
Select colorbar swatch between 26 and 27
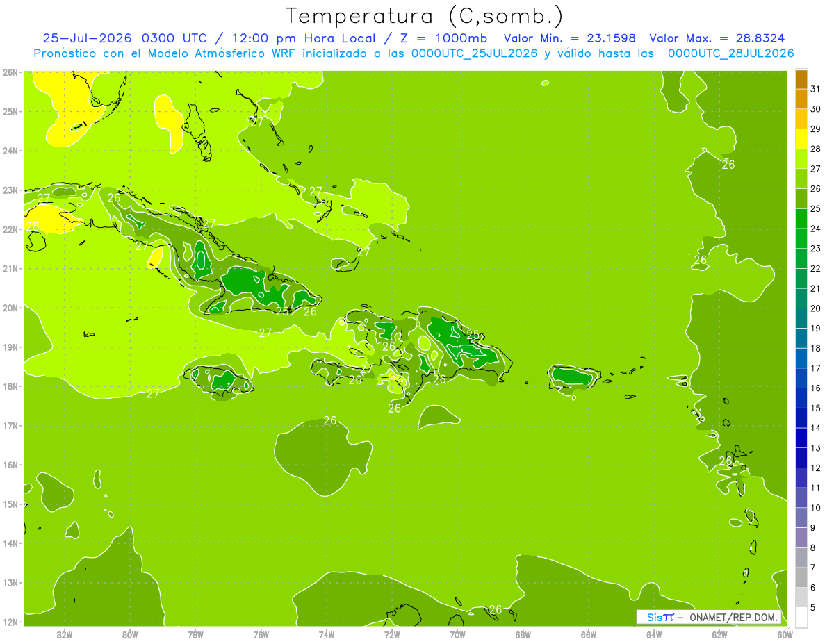(x=801, y=179)
